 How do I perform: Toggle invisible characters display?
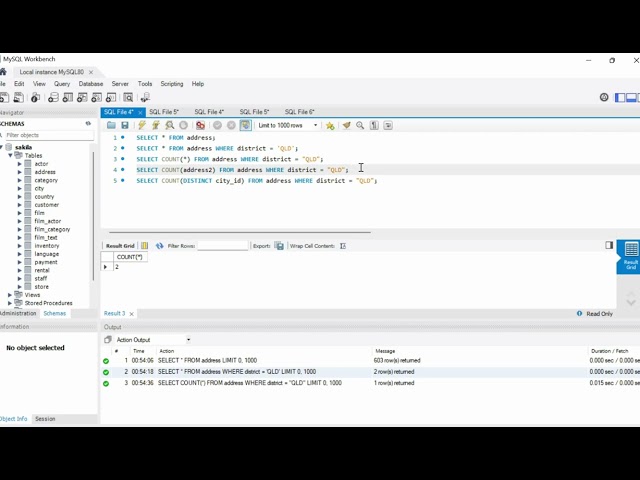pos(374,125)
